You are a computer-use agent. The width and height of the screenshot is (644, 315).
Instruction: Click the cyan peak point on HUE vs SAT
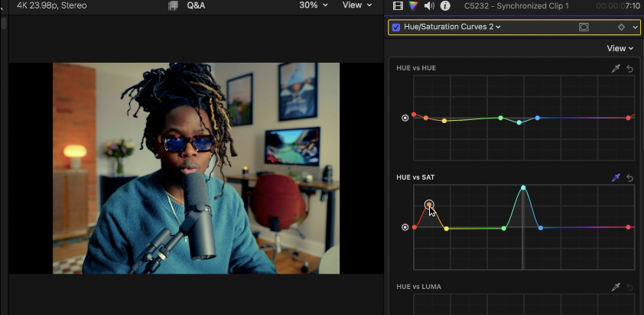point(523,187)
